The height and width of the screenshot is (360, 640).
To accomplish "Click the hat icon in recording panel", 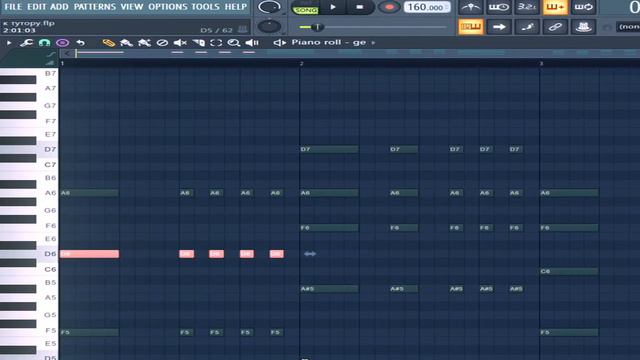I will coord(583,27).
